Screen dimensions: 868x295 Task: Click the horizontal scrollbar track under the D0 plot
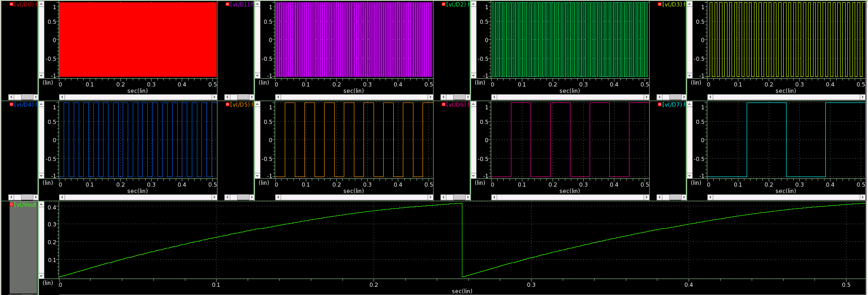pos(138,97)
